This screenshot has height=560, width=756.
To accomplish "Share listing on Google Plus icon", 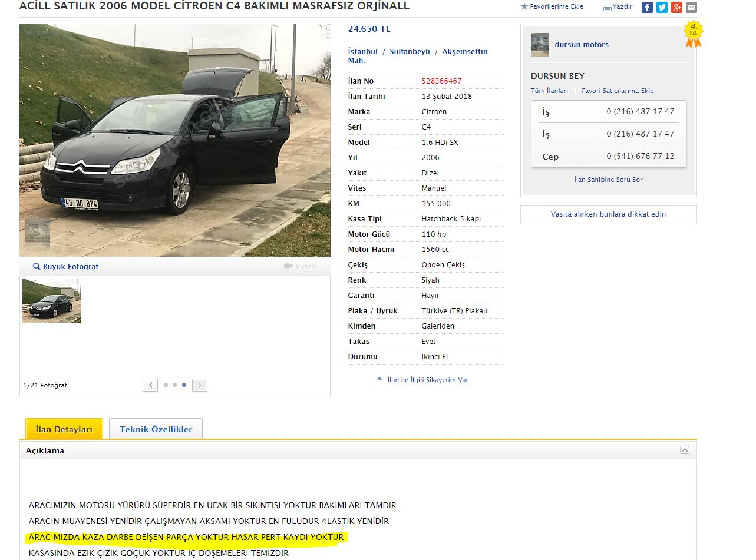I will [x=676, y=8].
